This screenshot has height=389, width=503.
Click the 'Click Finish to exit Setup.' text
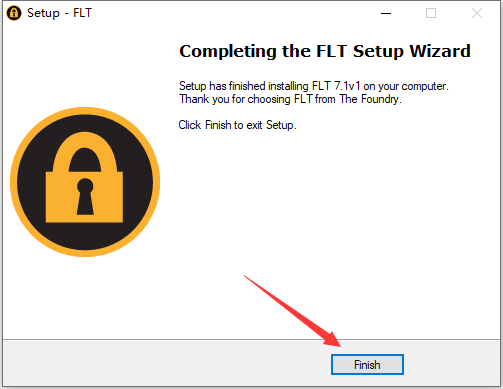[x=237, y=125]
